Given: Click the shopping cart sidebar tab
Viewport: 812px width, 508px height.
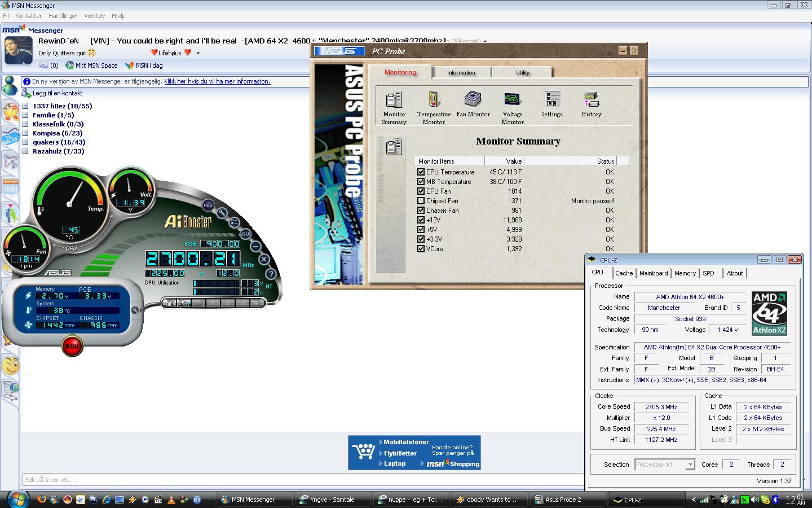Looking at the screenshot, I should [10, 391].
